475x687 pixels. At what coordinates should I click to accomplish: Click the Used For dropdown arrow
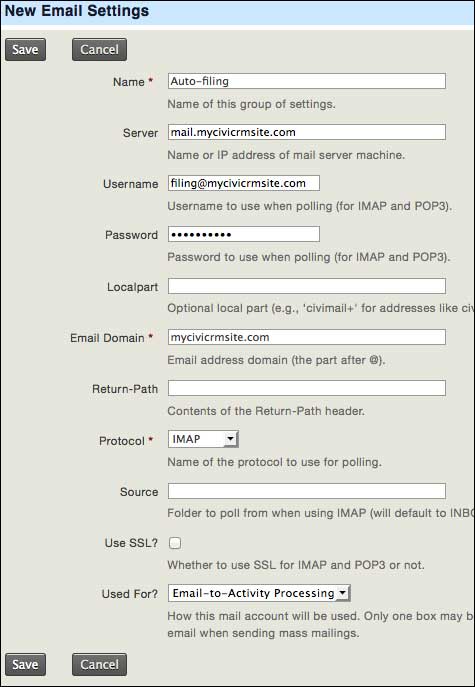tap(343, 593)
